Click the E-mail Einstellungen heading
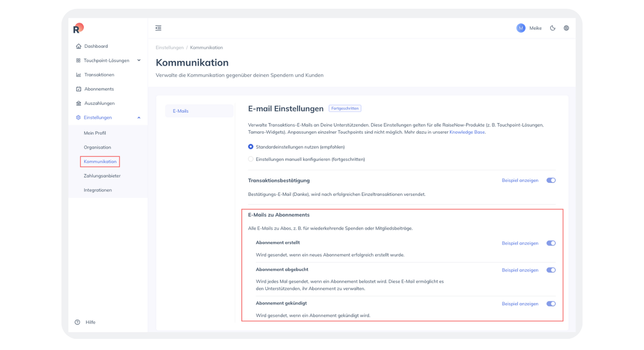The image size is (644, 350). (286, 108)
